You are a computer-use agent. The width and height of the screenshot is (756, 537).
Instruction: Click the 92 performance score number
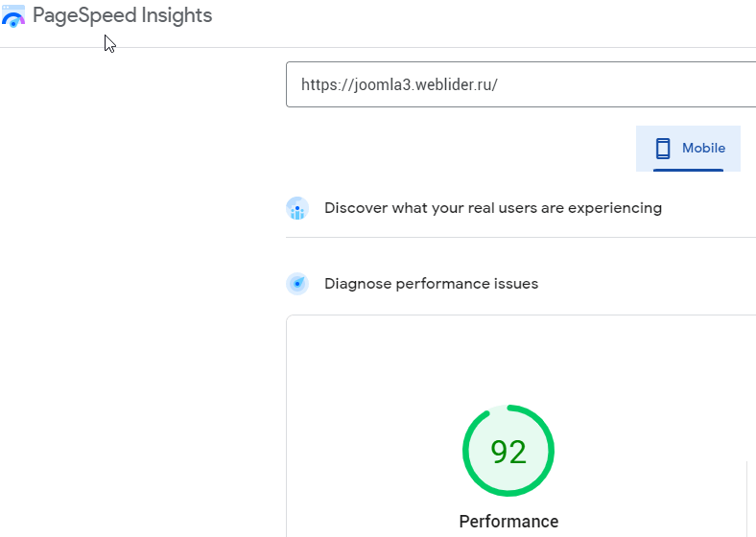click(508, 452)
